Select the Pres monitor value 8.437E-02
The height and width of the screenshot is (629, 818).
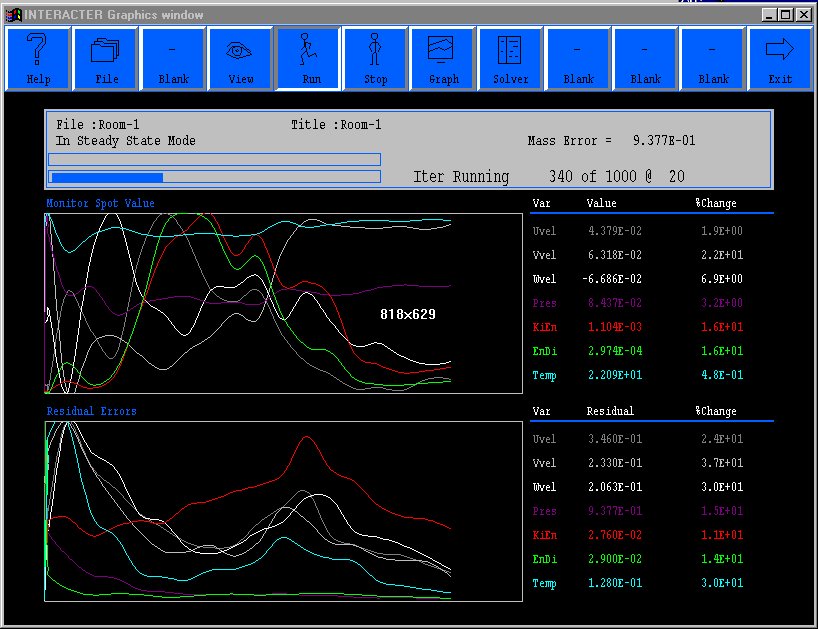click(615, 303)
